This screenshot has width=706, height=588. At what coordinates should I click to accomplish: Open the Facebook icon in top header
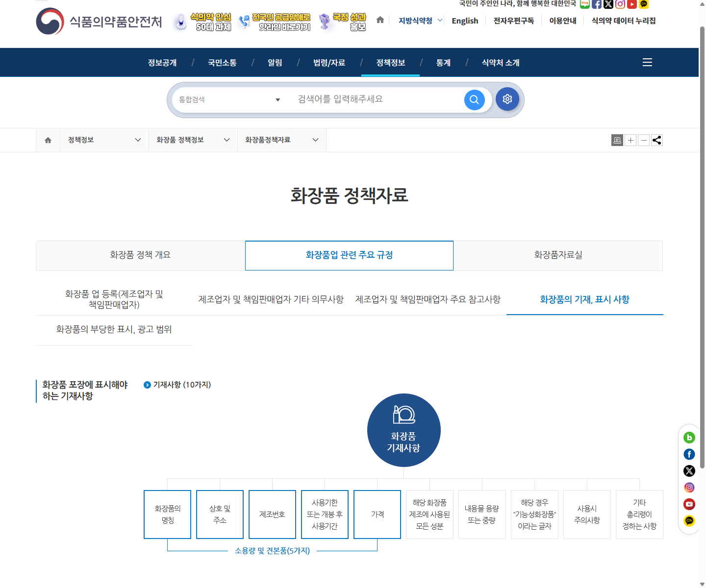pos(597,4)
